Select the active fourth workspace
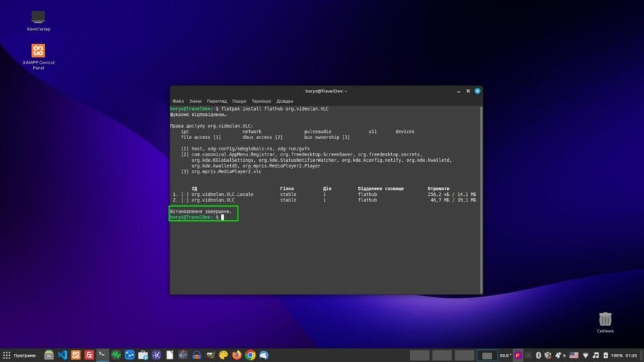The image size is (644, 362). click(487, 355)
